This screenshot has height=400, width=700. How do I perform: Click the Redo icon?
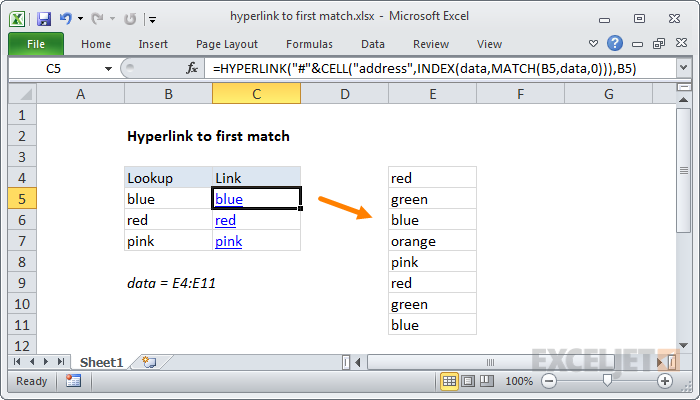point(97,19)
